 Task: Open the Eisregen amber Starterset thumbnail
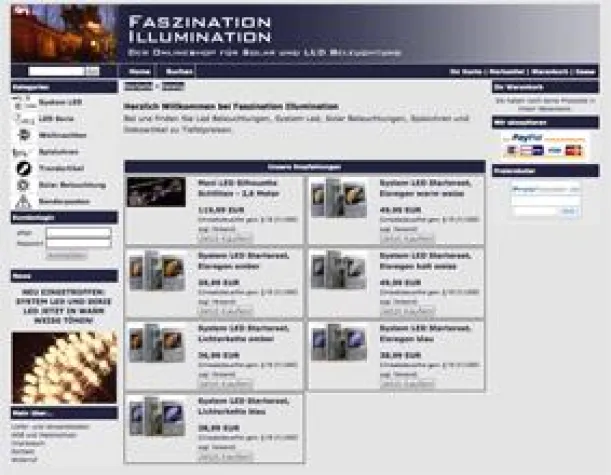[157, 271]
